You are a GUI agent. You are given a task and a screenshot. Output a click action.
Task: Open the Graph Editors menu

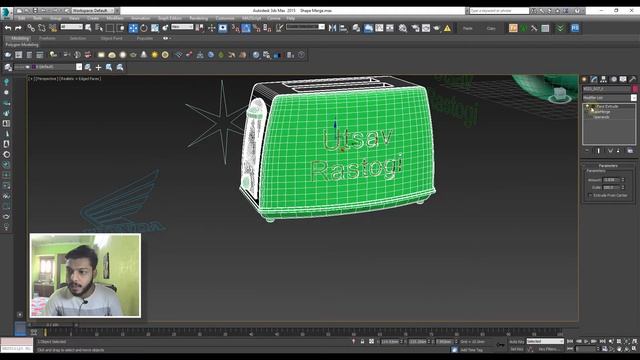170,18
